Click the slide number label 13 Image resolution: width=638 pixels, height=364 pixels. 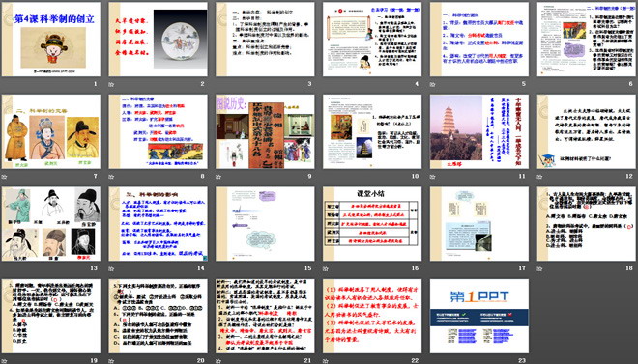click(94, 268)
